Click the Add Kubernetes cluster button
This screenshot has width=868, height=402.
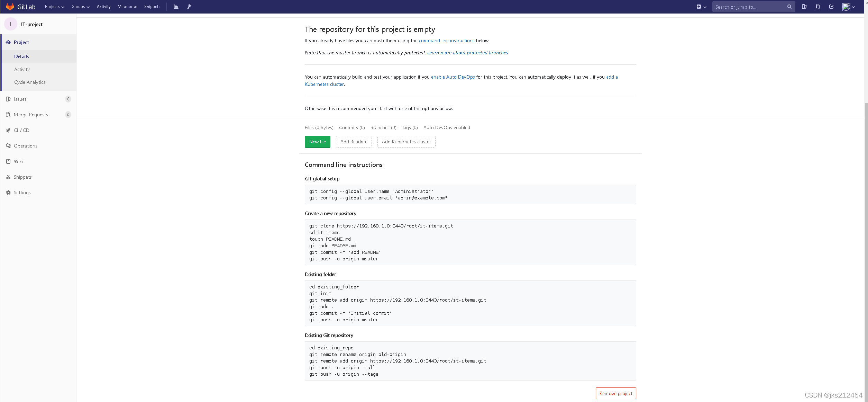pyautogui.click(x=406, y=142)
